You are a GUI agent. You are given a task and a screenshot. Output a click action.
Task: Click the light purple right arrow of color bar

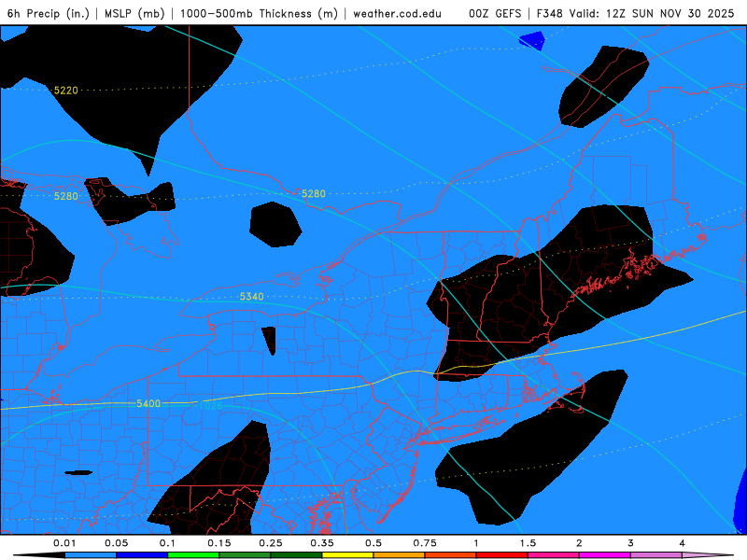(x=708, y=555)
